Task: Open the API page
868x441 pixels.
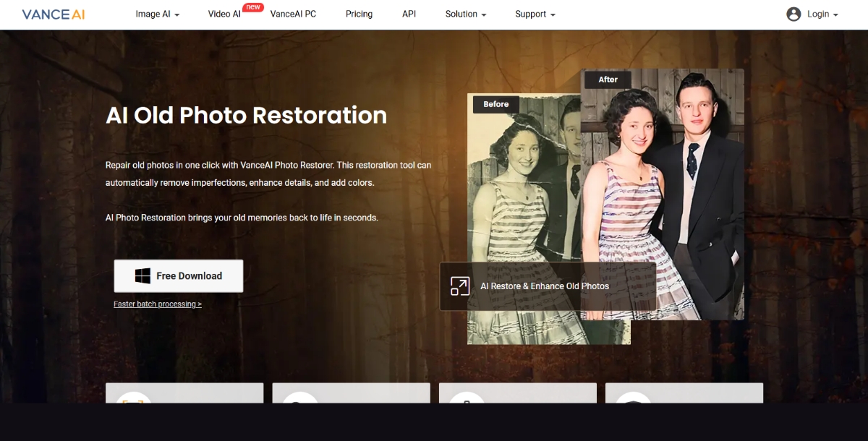Action: (409, 14)
